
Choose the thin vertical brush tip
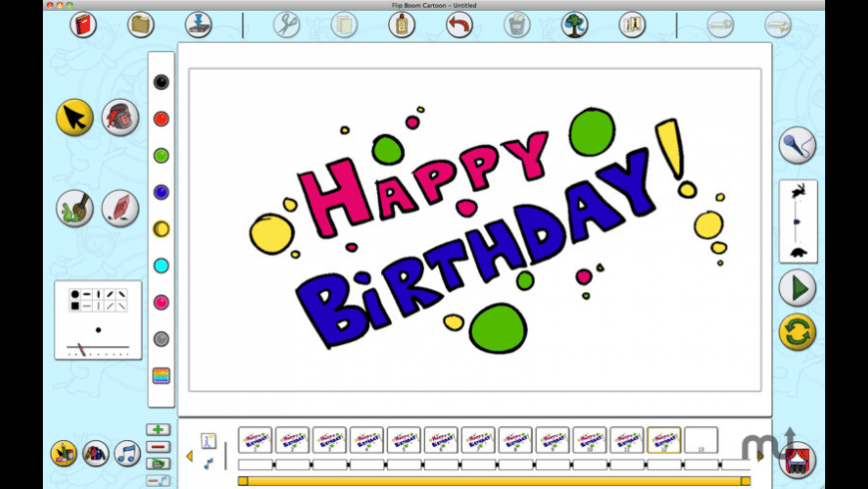[x=99, y=305]
